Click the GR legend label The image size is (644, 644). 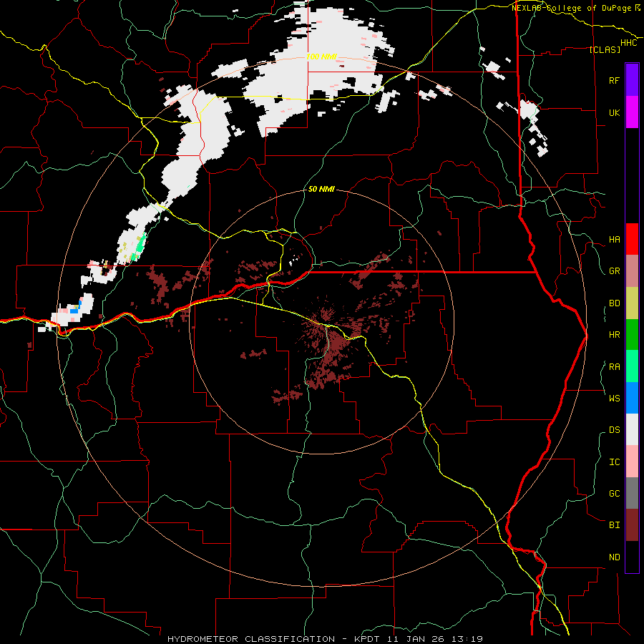(x=614, y=271)
